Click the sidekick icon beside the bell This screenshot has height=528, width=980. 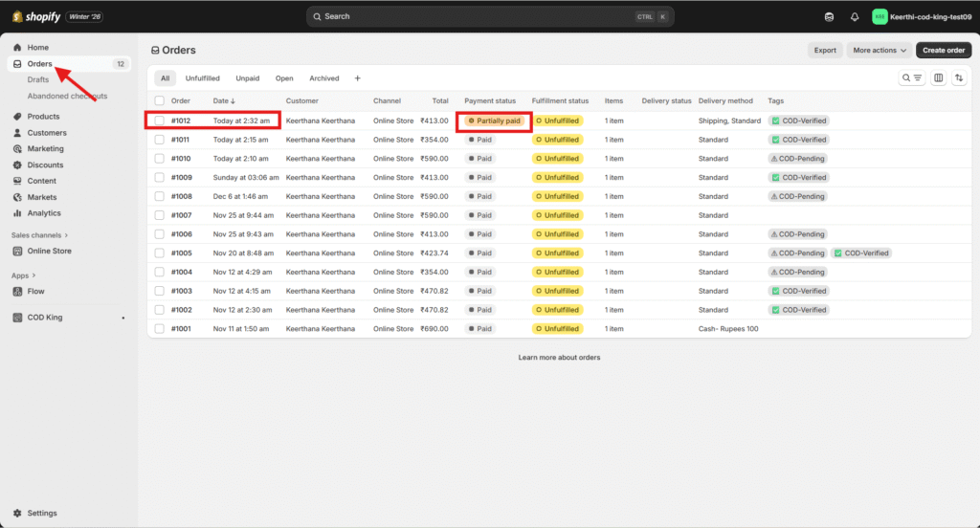(x=829, y=17)
